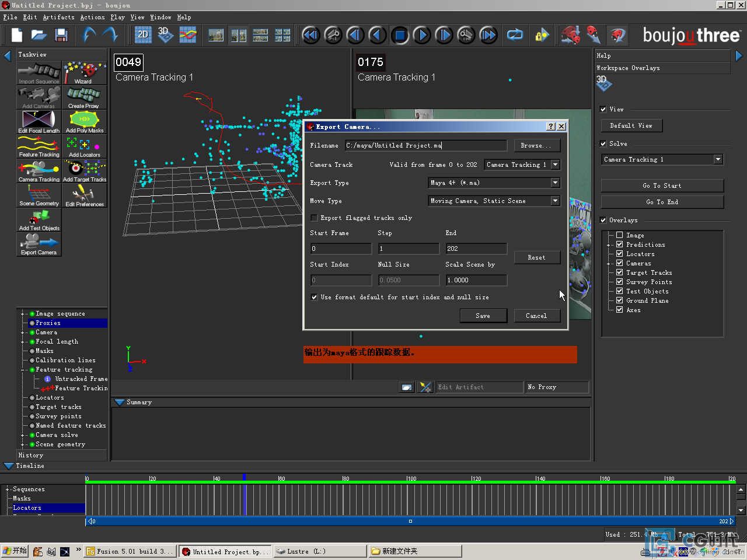Stop playback button
Screen dimensions: 747x560
(x=400, y=35)
